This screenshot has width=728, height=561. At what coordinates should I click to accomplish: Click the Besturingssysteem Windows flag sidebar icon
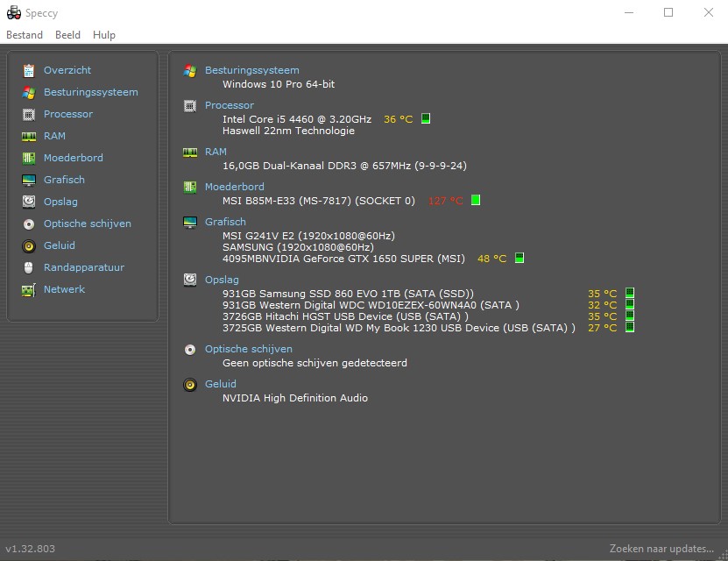29,92
